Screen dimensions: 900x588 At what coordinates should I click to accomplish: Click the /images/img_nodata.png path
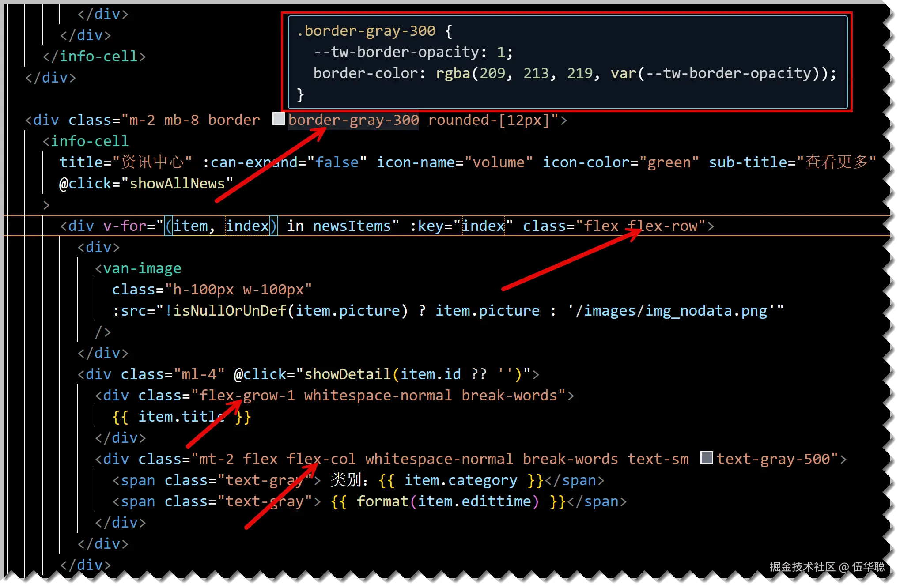click(671, 311)
